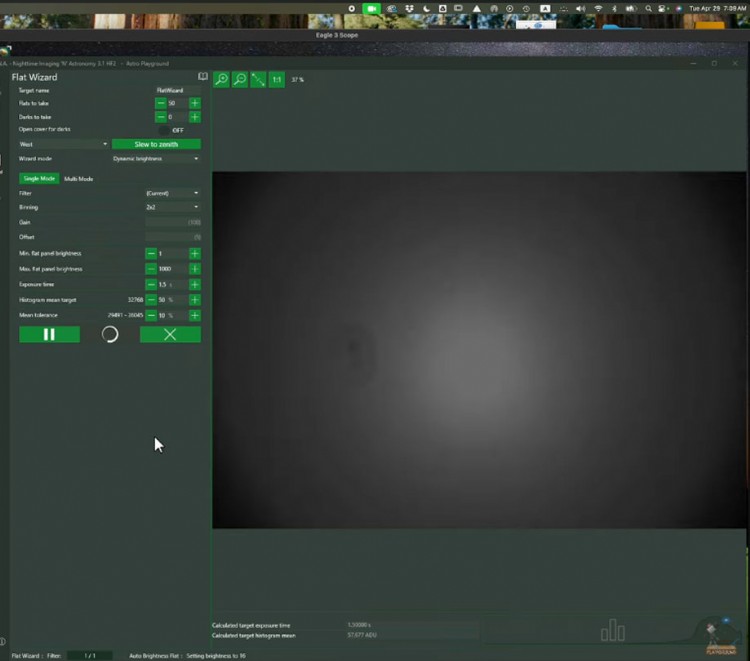Viewport: 750px width, 661px height.
Task: Zoom in on the flat preview image
Action: click(x=221, y=79)
